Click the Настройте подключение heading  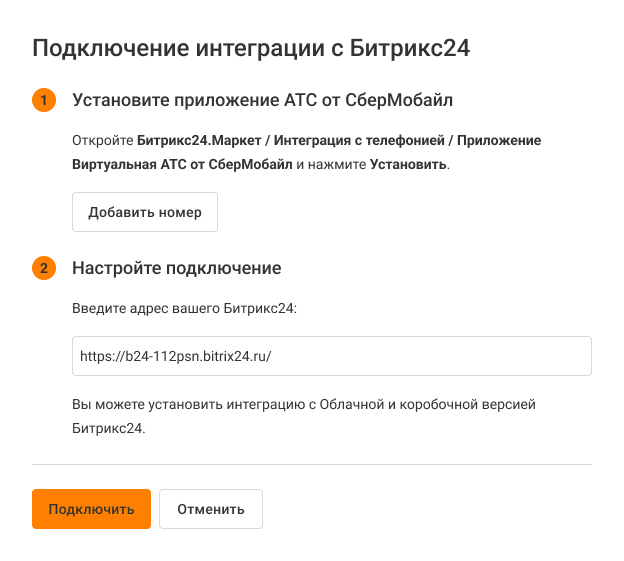(176, 269)
